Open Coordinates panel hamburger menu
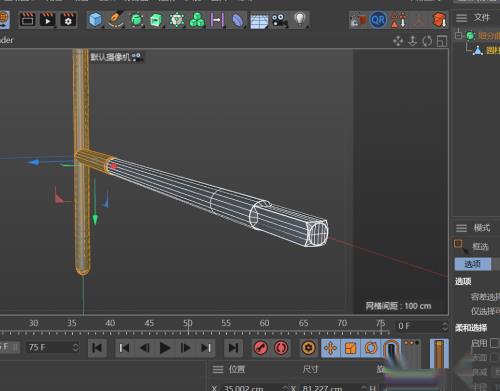 (x=218, y=369)
